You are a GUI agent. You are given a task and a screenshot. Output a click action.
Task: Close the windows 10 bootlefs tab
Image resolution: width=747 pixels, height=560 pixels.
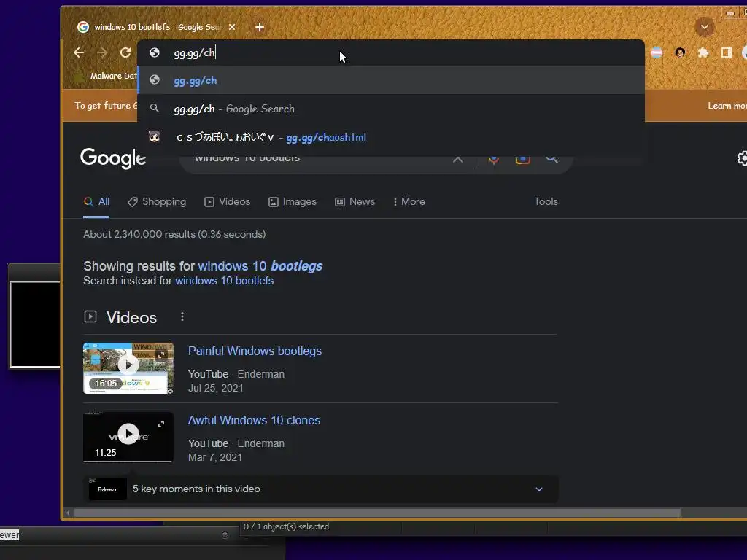232,27
